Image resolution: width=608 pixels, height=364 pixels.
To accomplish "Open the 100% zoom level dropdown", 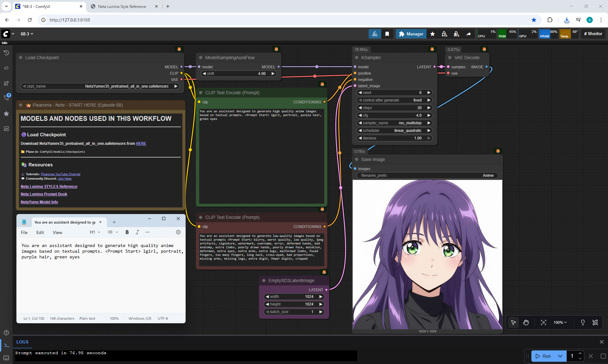I will tap(560, 322).
